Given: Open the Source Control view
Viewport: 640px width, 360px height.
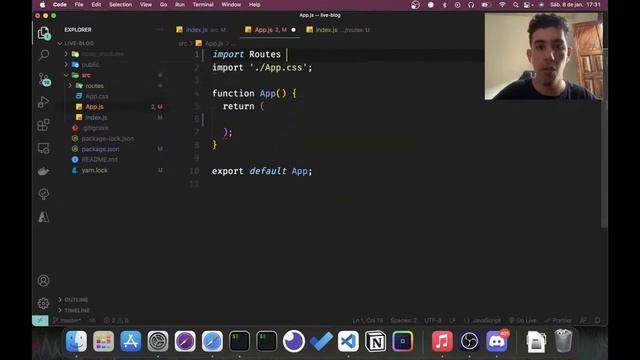Looking at the screenshot, I should [x=44, y=79].
